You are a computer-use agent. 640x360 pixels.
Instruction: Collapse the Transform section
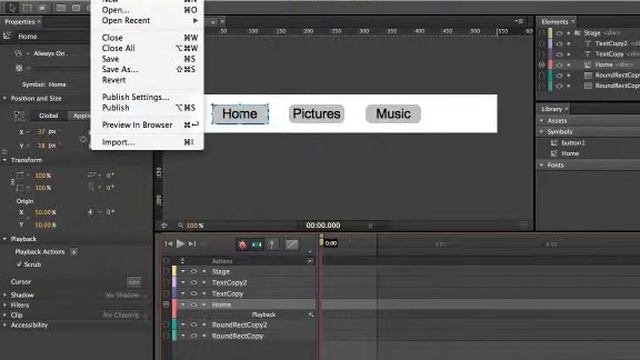point(5,160)
